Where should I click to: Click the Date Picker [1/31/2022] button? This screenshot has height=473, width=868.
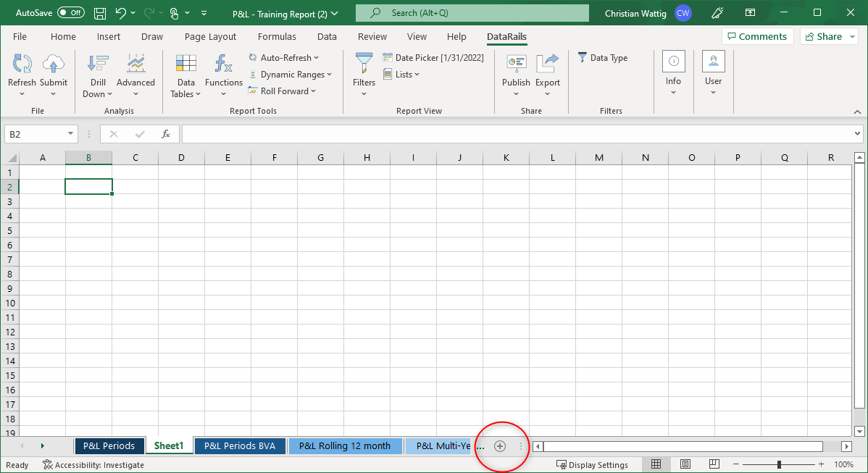[433, 57]
